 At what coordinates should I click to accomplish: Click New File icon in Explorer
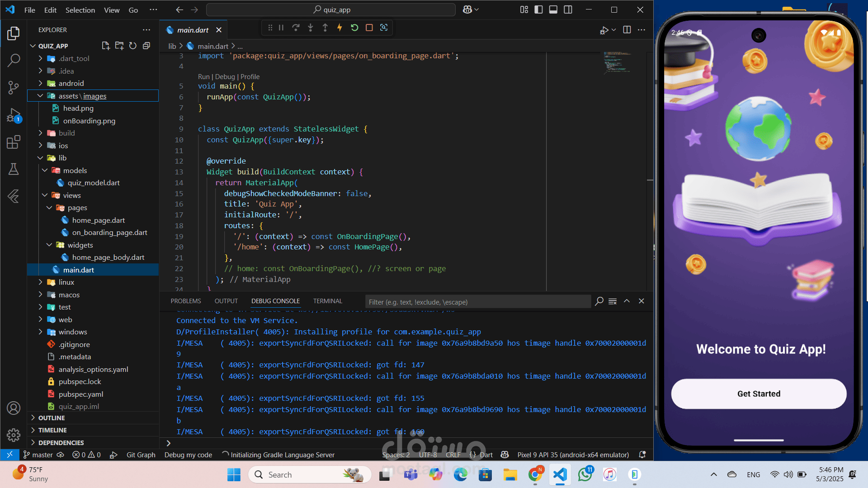coord(106,46)
